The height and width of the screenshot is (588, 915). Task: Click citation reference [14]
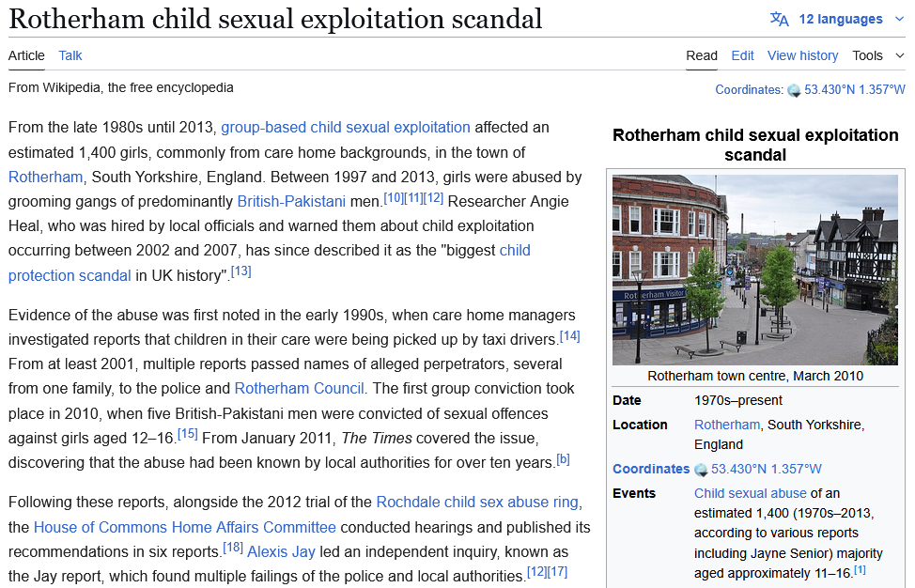569,336
